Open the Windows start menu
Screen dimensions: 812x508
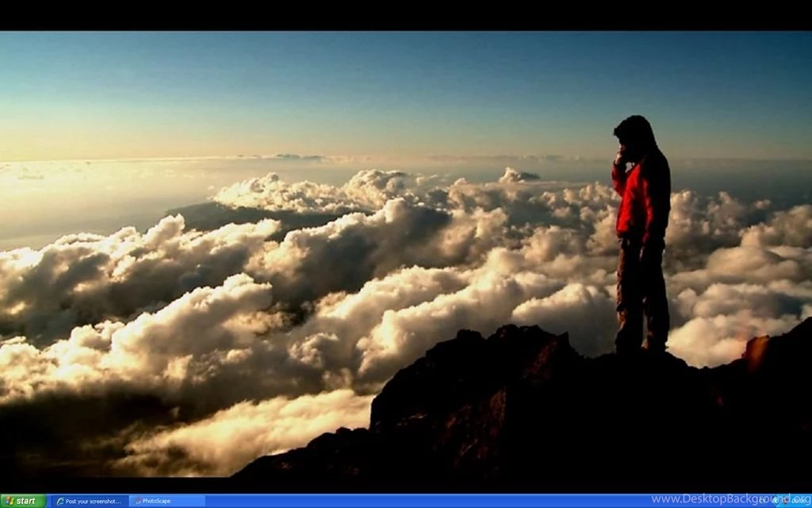click(x=23, y=501)
